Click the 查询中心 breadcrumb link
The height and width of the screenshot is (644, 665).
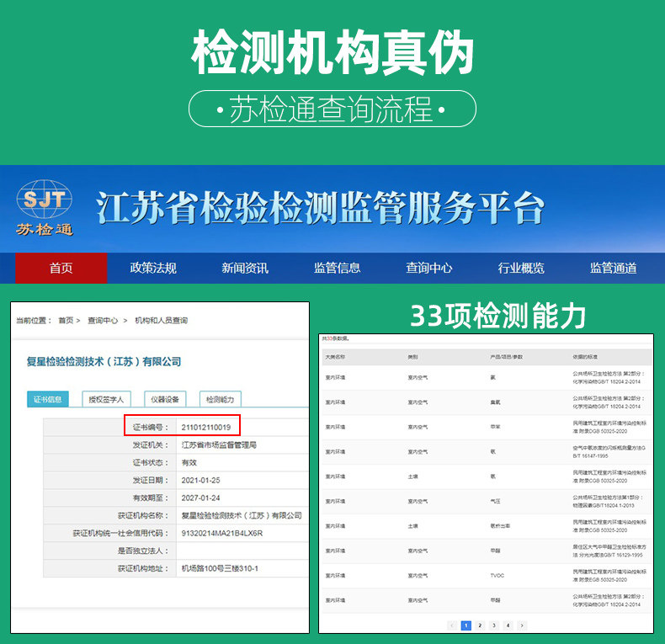pos(103,320)
